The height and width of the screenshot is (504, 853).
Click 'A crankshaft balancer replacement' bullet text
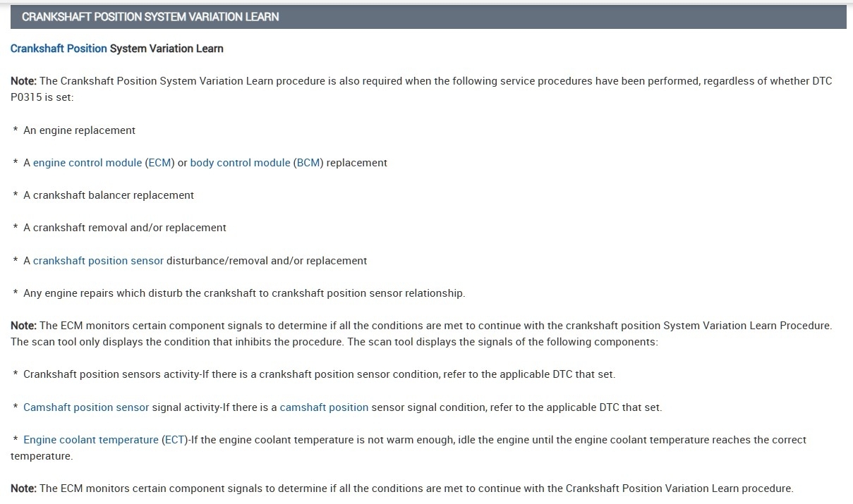point(109,195)
